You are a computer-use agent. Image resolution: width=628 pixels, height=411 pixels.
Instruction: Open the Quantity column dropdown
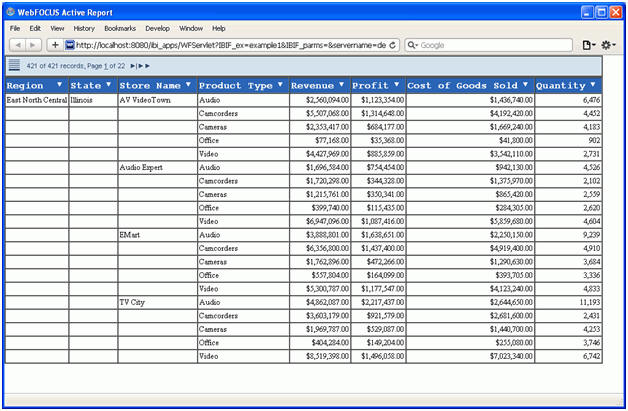(x=593, y=85)
